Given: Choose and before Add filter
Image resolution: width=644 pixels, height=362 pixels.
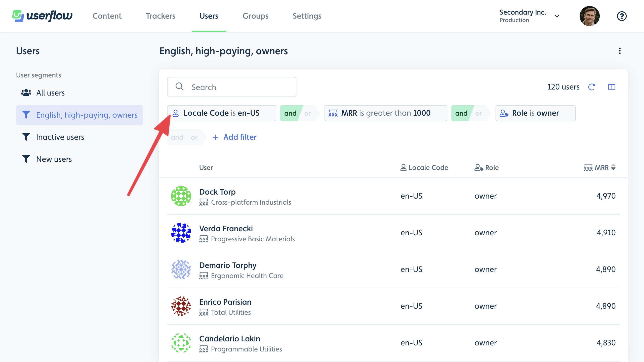Looking at the screenshot, I should tap(177, 138).
